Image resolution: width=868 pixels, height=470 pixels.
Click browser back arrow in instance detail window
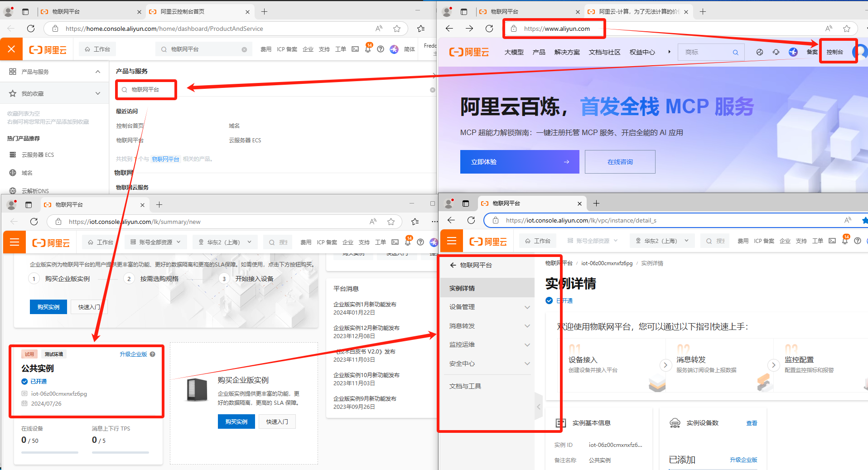point(451,220)
